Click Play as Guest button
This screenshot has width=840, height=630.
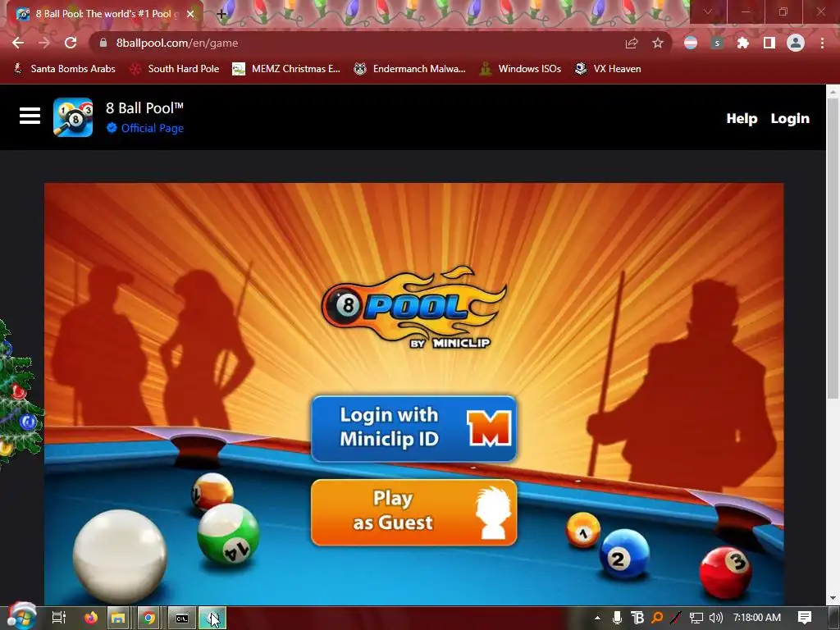pyautogui.click(x=413, y=513)
